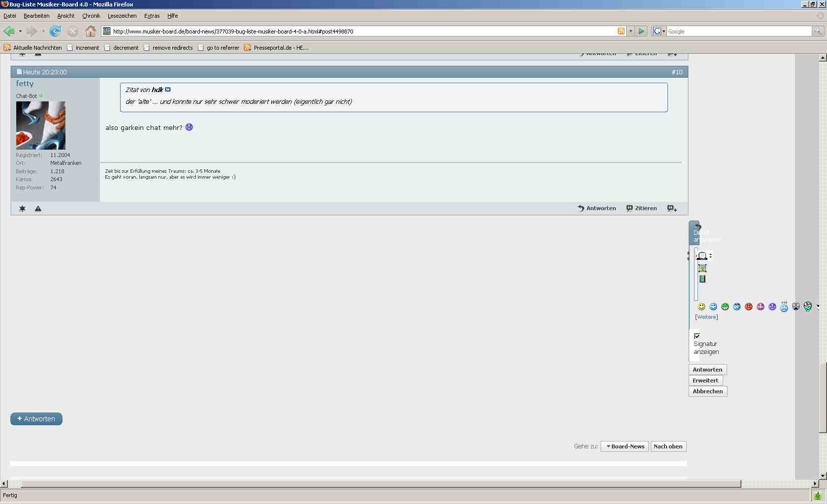Click the horizontal scrollbar thumb

coord(381,484)
